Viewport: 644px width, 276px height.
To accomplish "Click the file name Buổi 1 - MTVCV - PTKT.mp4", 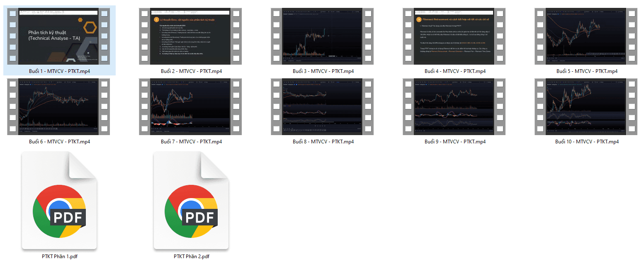I will pyautogui.click(x=59, y=71).
